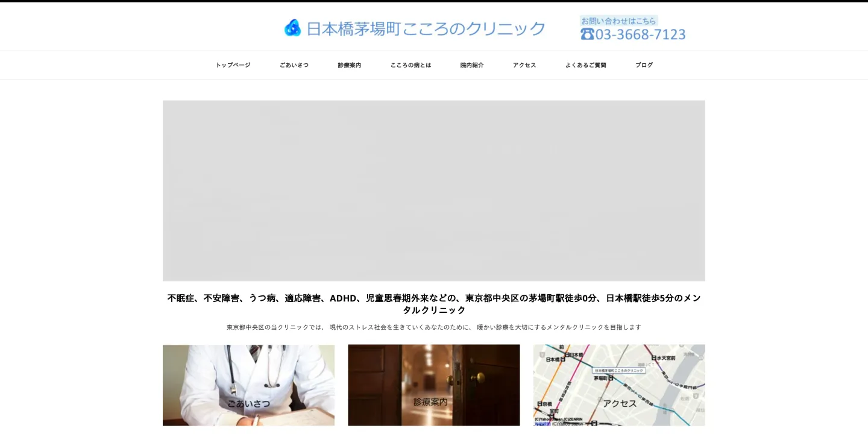Click the telephone icon beside the phone number
The width and height of the screenshot is (868, 434).
(x=587, y=34)
